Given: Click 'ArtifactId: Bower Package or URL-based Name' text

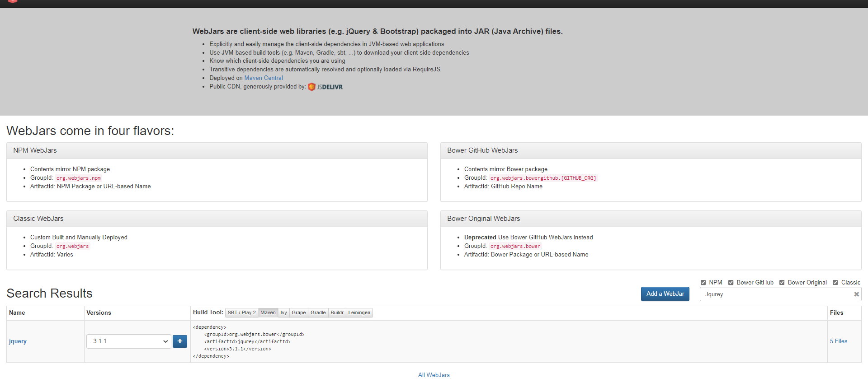Looking at the screenshot, I should pyautogui.click(x=526, y=255).
